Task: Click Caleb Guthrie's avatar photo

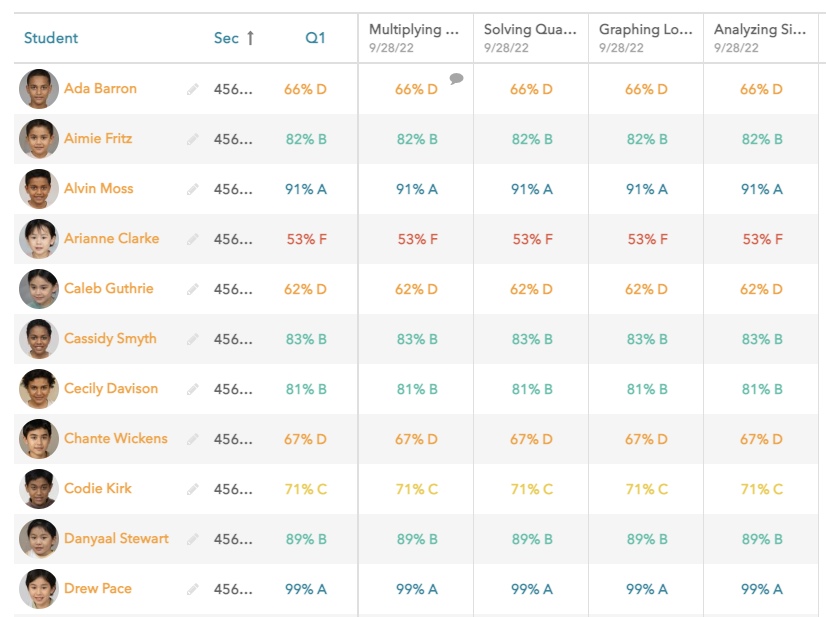Action: pos(39,289)
